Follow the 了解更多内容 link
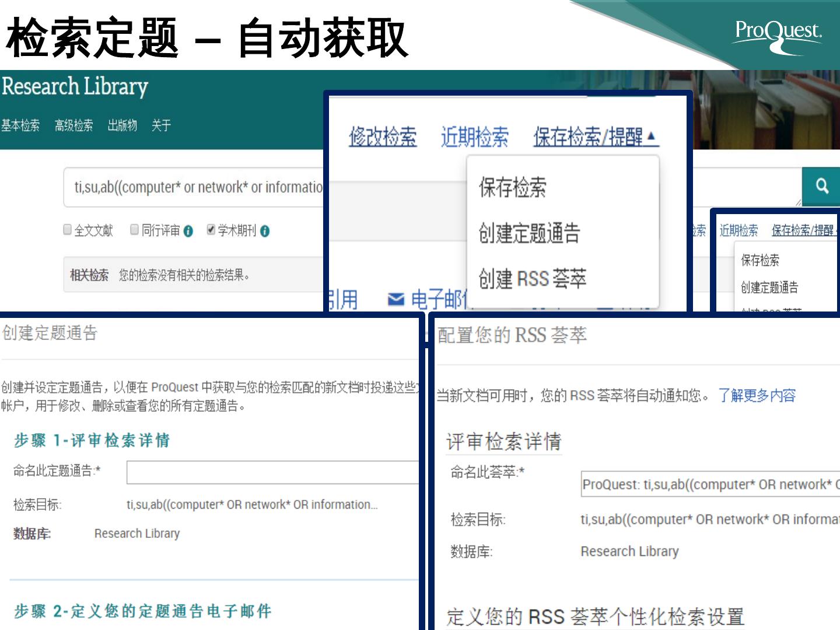The image size is (840, 630). (x=757, y=395)
